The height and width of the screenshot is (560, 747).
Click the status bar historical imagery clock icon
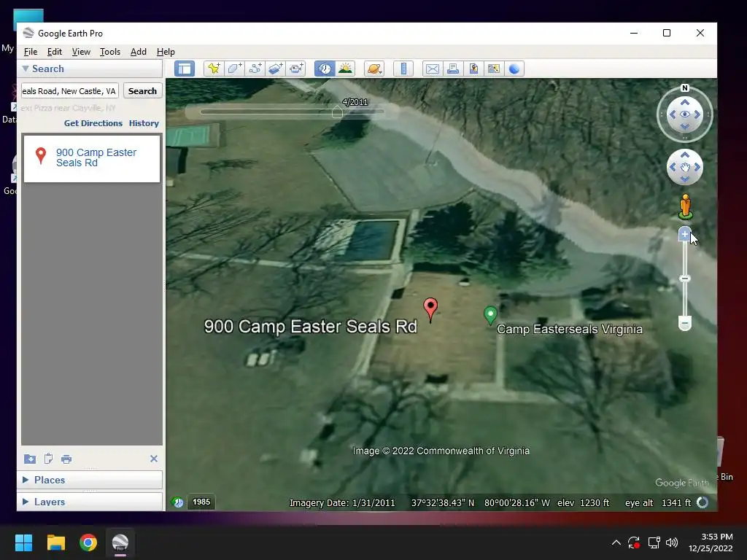point(177,502)
